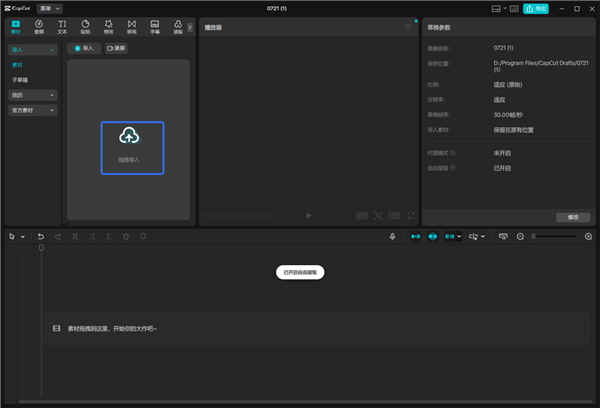Screen dimensions: 600x408
Task: Click the large cloud import area
Action: pos(131,147)
